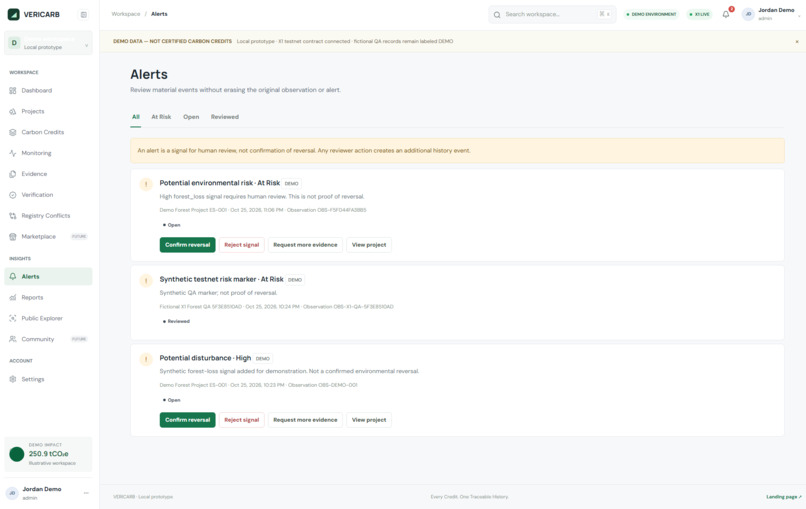This screenshot has height=509, width=806.
Task: Click the FUTURE tag beside Marketplace
Action: tap(79, 237)
